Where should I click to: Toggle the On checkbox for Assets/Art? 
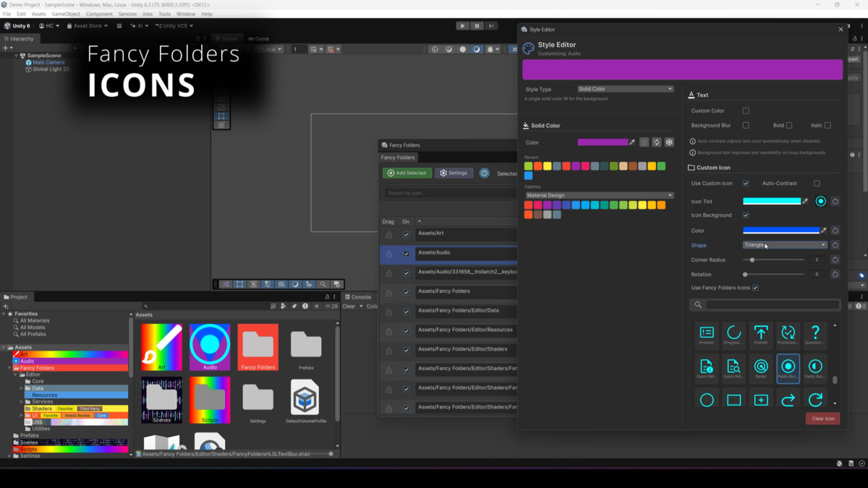407,234
